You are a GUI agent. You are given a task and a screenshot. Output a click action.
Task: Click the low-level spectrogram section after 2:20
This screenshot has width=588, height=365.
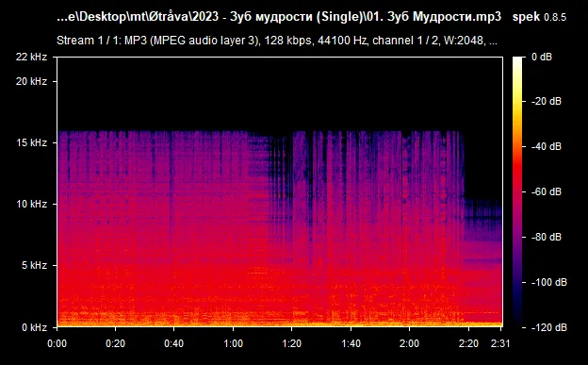pos(483,263)
